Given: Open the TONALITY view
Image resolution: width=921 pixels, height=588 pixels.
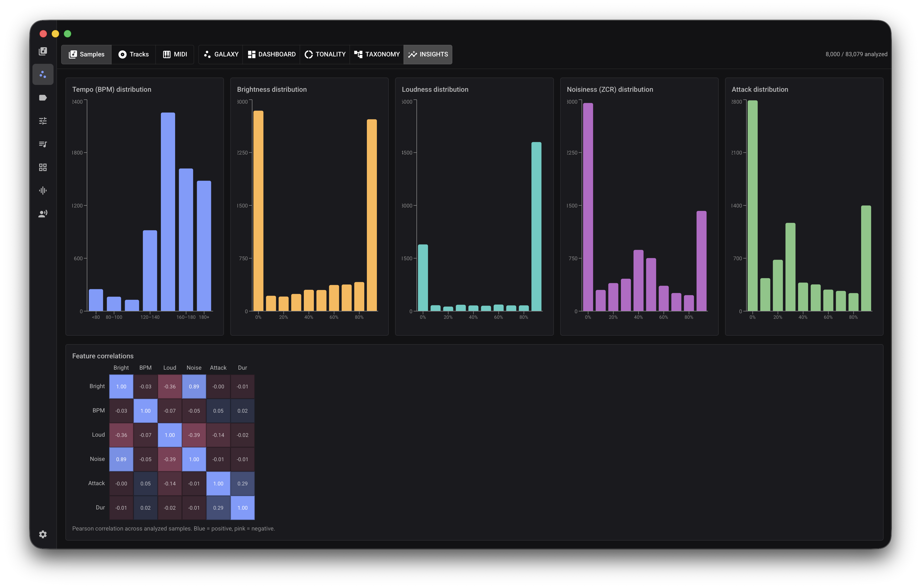Looking at the screenshot, I should (x=325, y=54).
